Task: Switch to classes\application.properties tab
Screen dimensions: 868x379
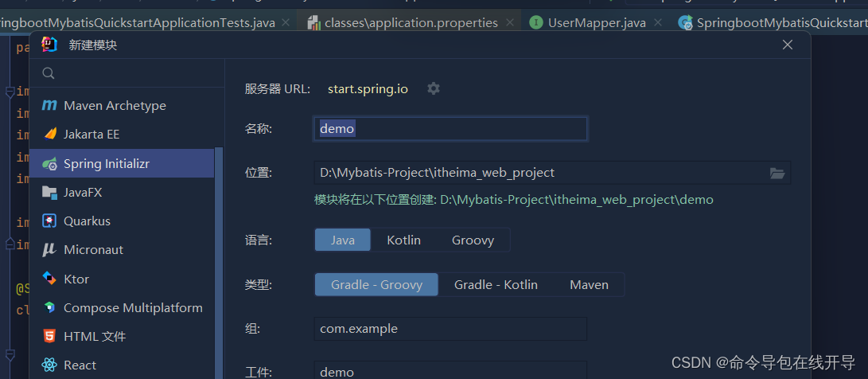Action: (411, 23)
